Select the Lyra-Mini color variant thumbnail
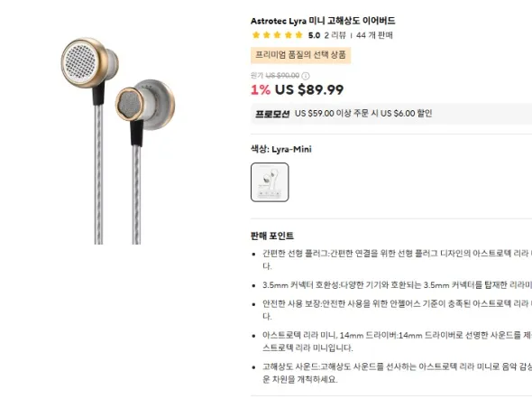 coord(270,182)
